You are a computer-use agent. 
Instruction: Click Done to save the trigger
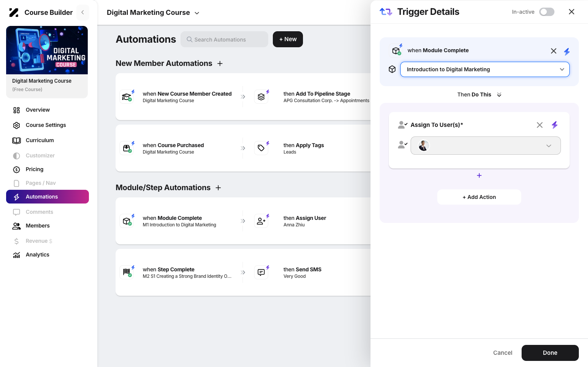[x=550, y=353]
